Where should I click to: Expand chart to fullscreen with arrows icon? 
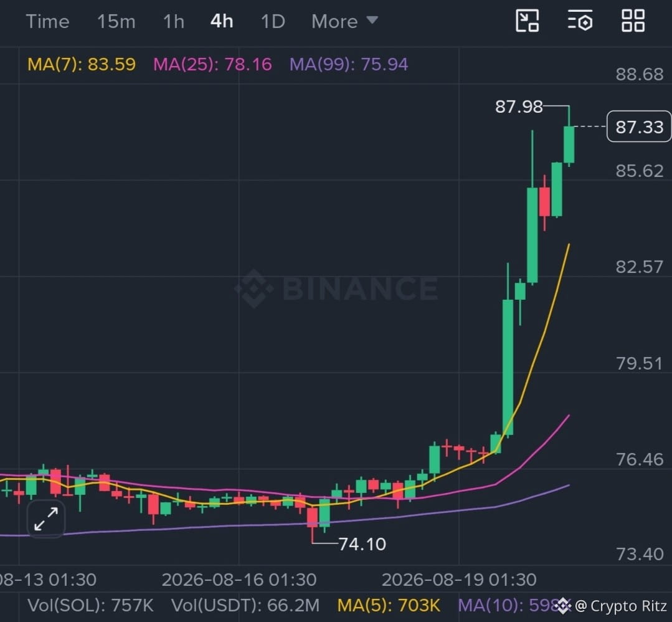46,519
